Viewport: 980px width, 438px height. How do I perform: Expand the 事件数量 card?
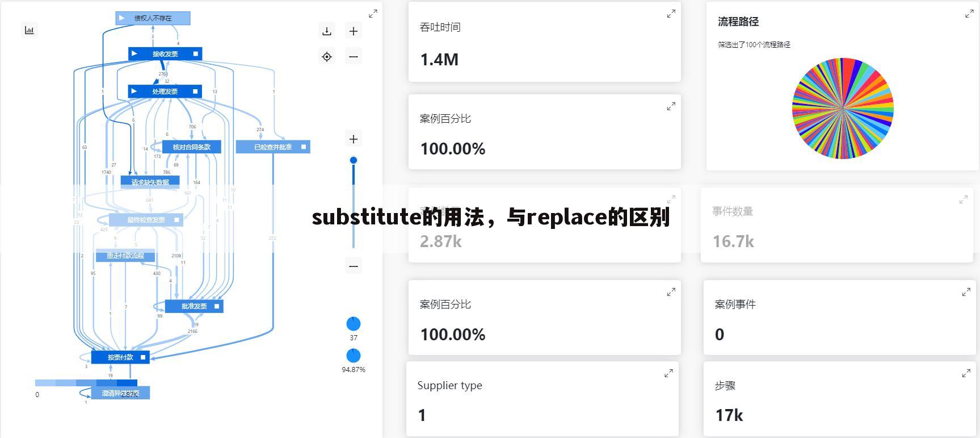point(964,199)
